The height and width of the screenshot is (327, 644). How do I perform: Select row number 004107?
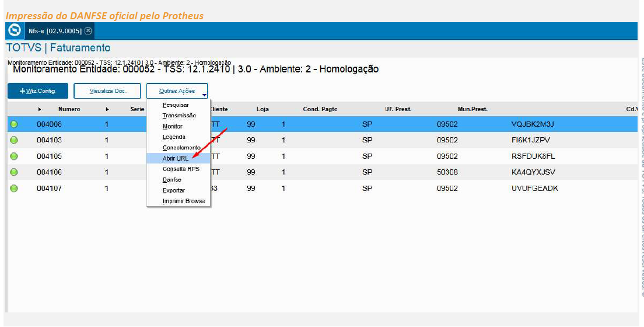pos(49,189)
